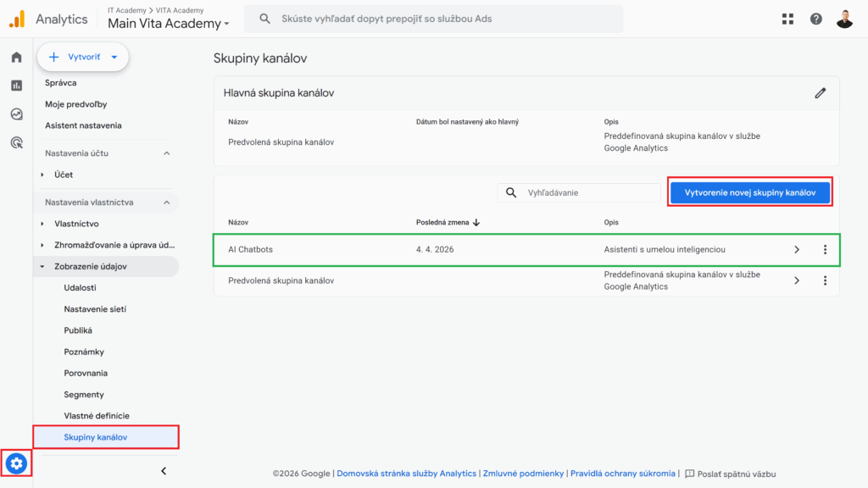Screen dimensions: 868x488
Task: Click the Hlavná skupina kanálov heading
Action: coord(278,93)
